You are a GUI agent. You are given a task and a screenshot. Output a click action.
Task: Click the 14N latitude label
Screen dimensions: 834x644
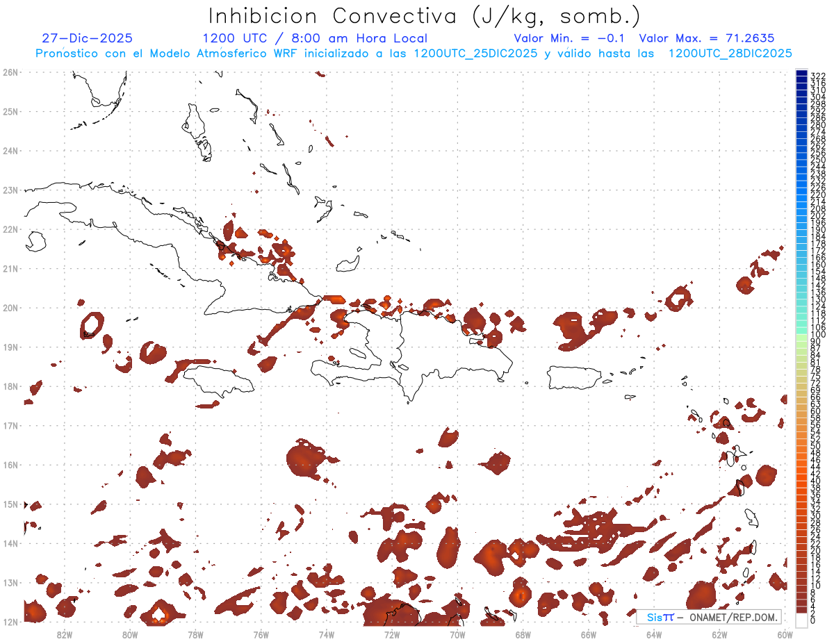click(10, 543)
